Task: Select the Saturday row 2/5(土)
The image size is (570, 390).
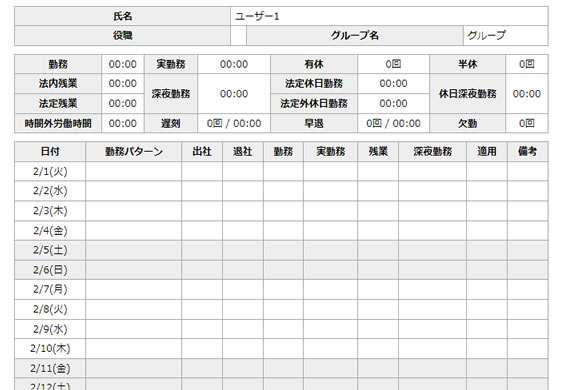Action: pyautogui.click(x=281, y=250)
